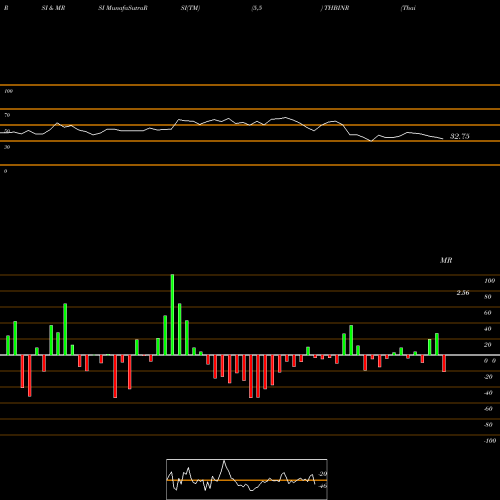The image size is (500, 500).
Task: Click the 70 level label on the RSI axis
Action: pyautogui.click(x=7, y=115)
